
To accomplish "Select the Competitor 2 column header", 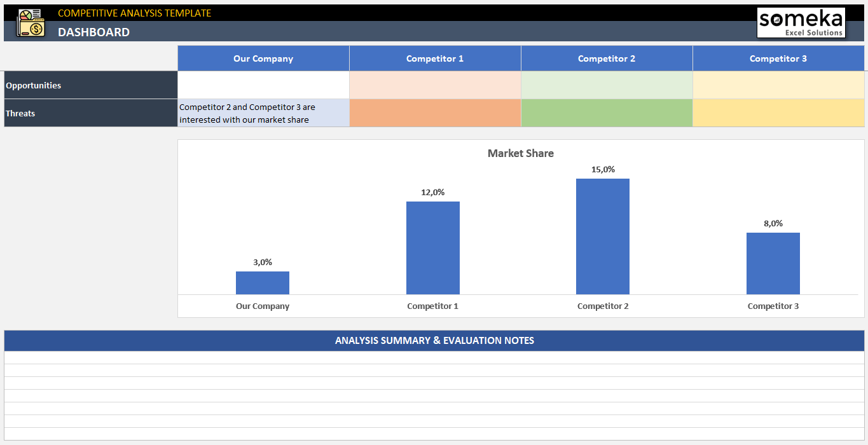I will click(x=606, y=58).
